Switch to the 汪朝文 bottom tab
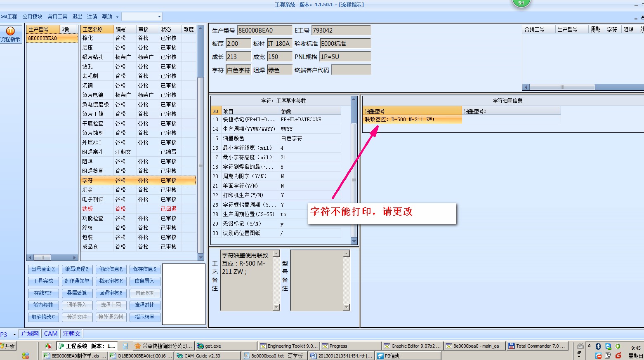Image resolution: width=644 pixels, height=360 pixels. pyautogui.click(x=72, y=334)
